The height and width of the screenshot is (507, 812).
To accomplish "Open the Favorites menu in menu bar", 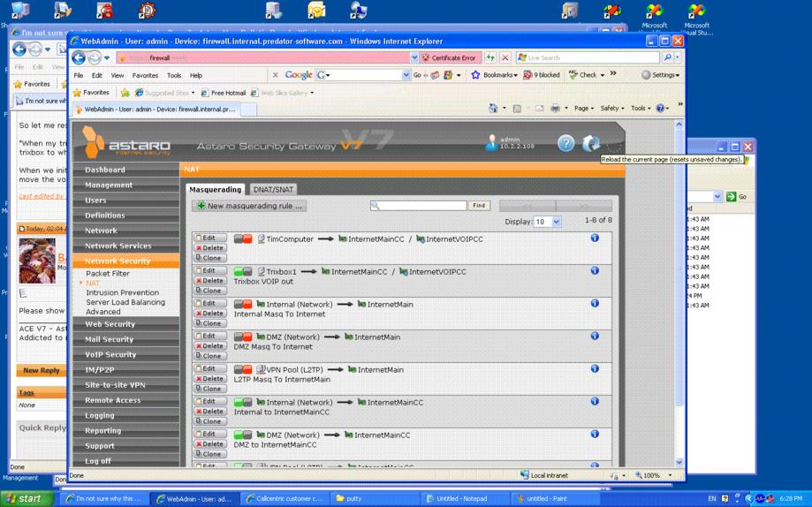I will pos(145,75).
